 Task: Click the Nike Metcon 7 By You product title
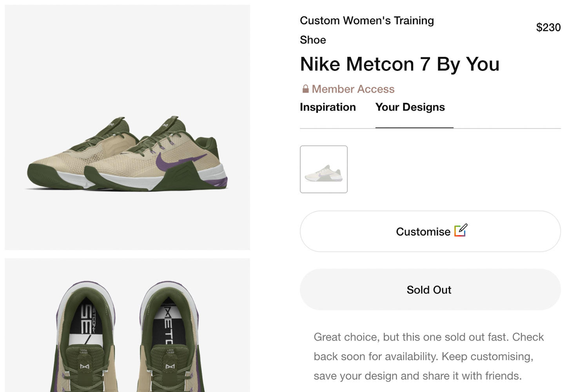pyautogui.click(x=399, y=64)
